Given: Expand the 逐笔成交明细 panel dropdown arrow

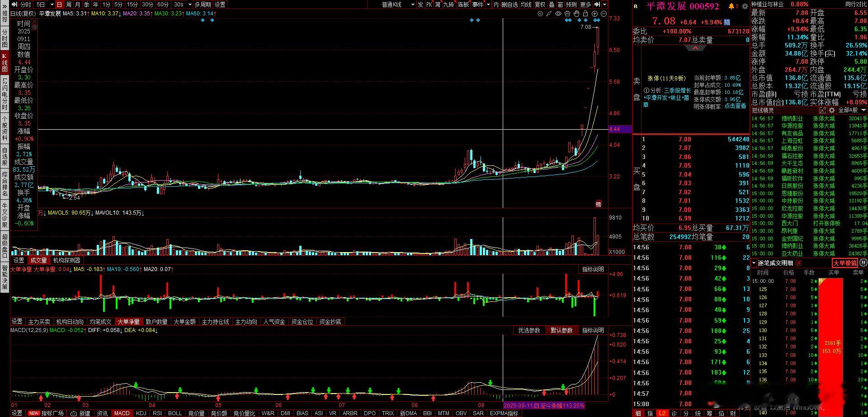Looking at the screenshot, I should pyautogui.click(x=754, y=263).
